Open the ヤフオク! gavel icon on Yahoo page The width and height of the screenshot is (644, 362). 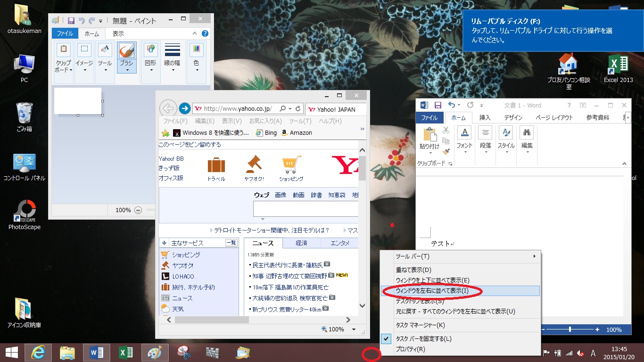point(254,165)
